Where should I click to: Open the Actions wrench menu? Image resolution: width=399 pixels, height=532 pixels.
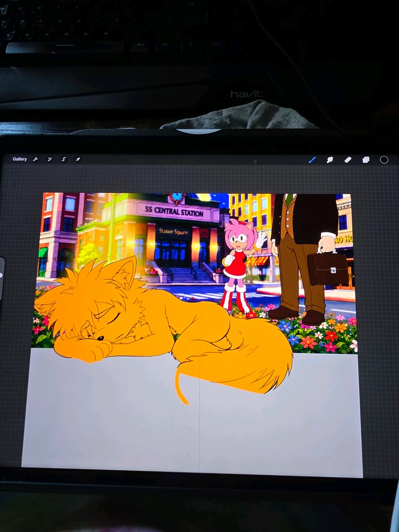(x=35, y=159)
